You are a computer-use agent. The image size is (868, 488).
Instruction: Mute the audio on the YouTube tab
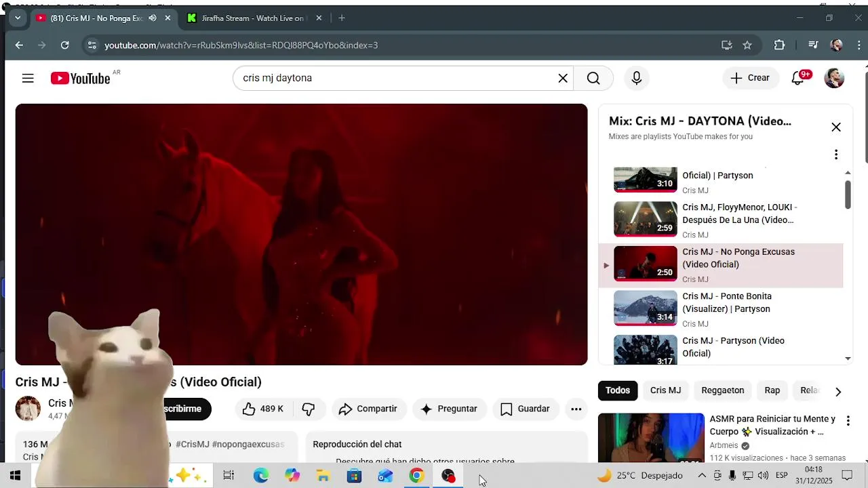152,18
